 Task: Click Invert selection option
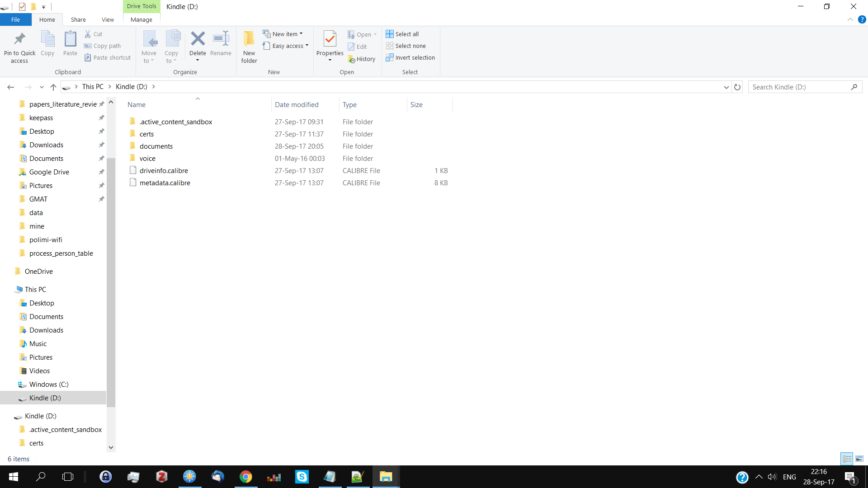[x=410, y=58]
